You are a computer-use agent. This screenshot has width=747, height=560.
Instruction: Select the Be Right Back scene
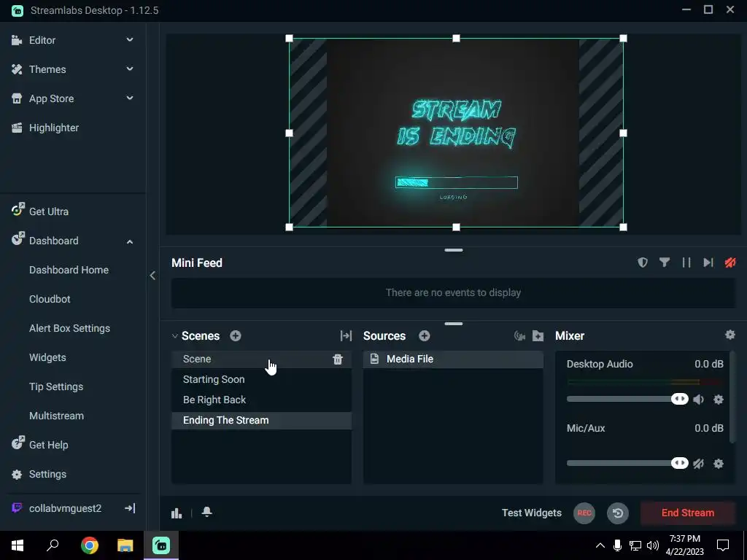coord(262,400)
